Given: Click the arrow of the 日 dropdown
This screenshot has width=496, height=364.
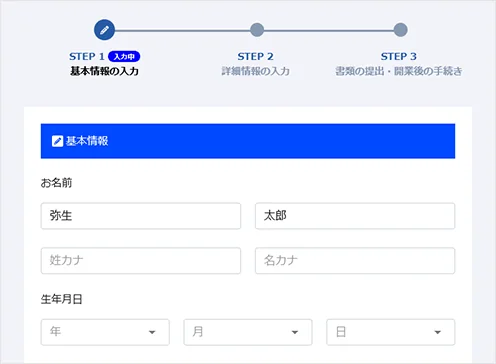Looking at the screenshot, I should pyautogui.click(x=438, y=332).
